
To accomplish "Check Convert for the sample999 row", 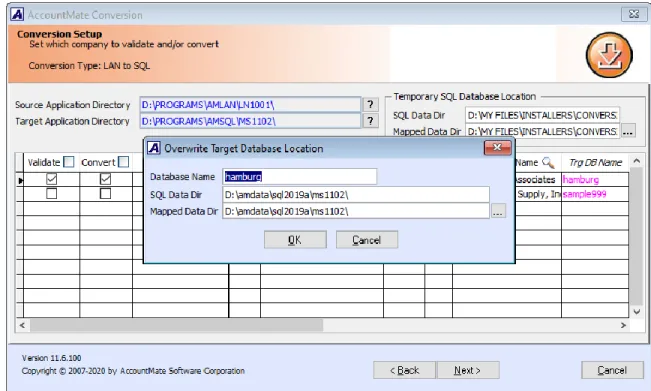I will tap(105, 193).
